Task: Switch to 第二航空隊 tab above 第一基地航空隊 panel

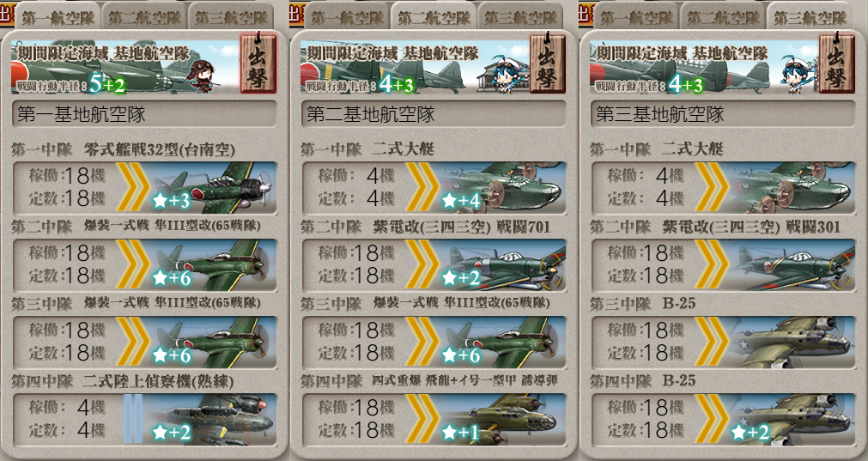Action: tap(144, 17)
